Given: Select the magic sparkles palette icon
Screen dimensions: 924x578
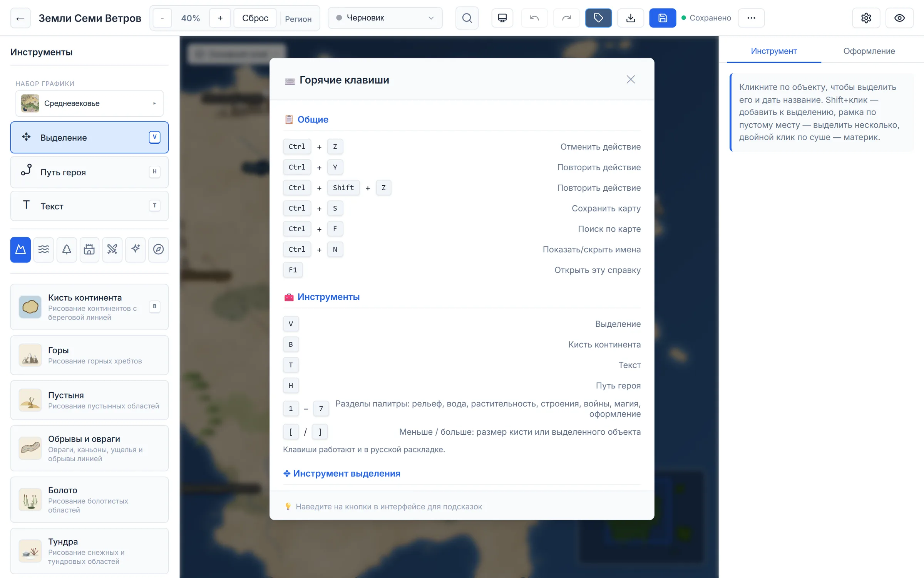Looking at the screenshot, I should 136,250.
